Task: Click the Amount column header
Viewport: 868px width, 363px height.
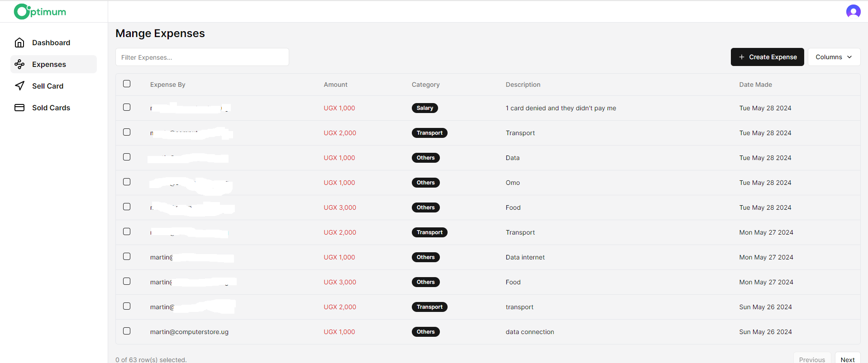Action: coord(335,85)
